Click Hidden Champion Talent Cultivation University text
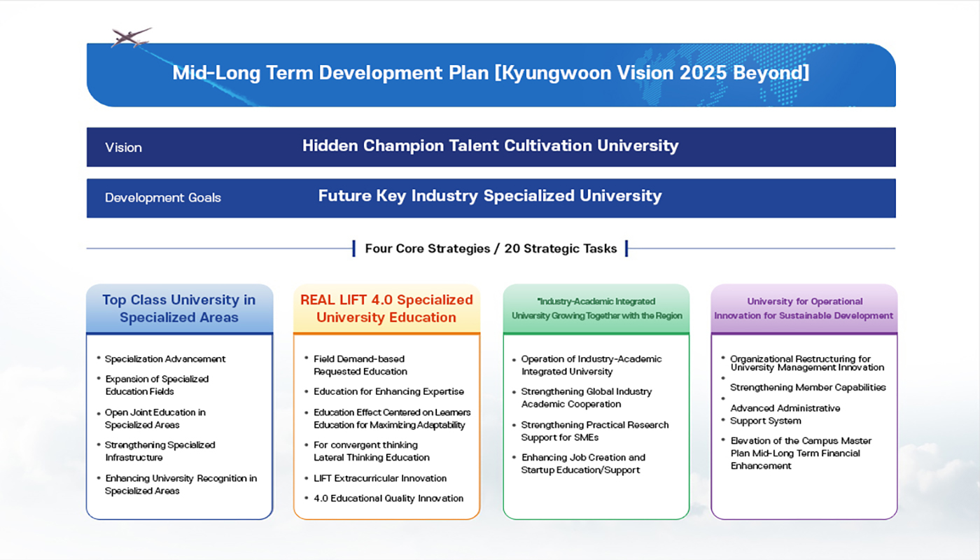The image size is (980, 560). [x=490, y=146]
